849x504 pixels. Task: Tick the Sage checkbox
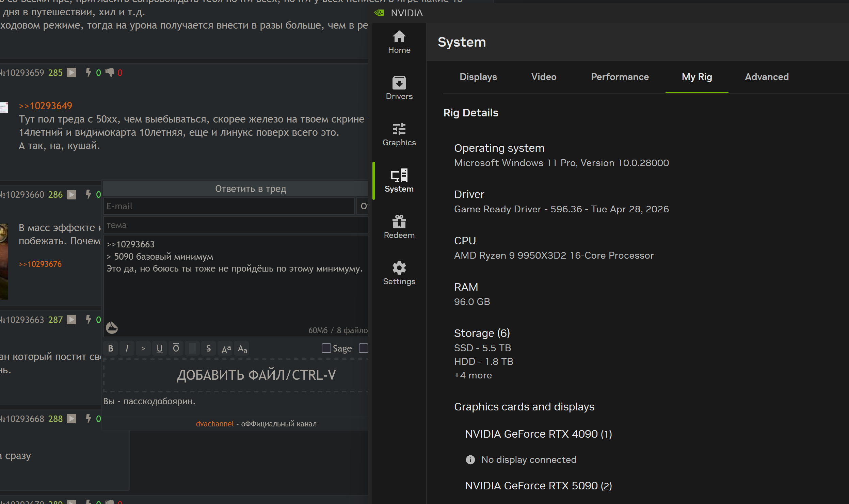326,348
